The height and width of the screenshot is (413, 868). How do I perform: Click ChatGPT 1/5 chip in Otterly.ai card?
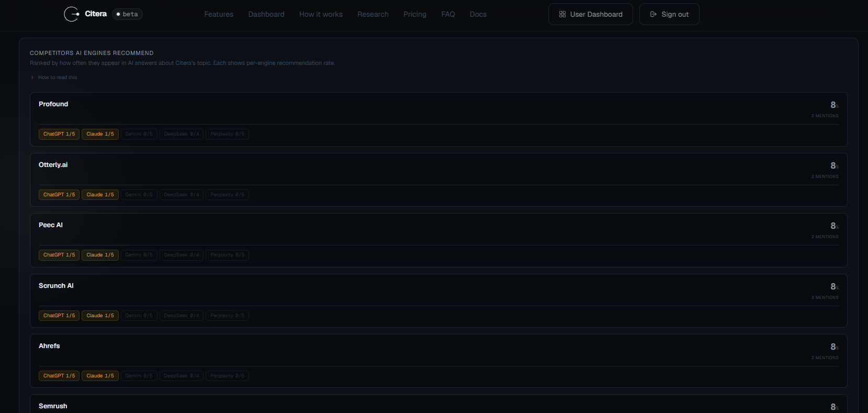[x=59, y=195]
